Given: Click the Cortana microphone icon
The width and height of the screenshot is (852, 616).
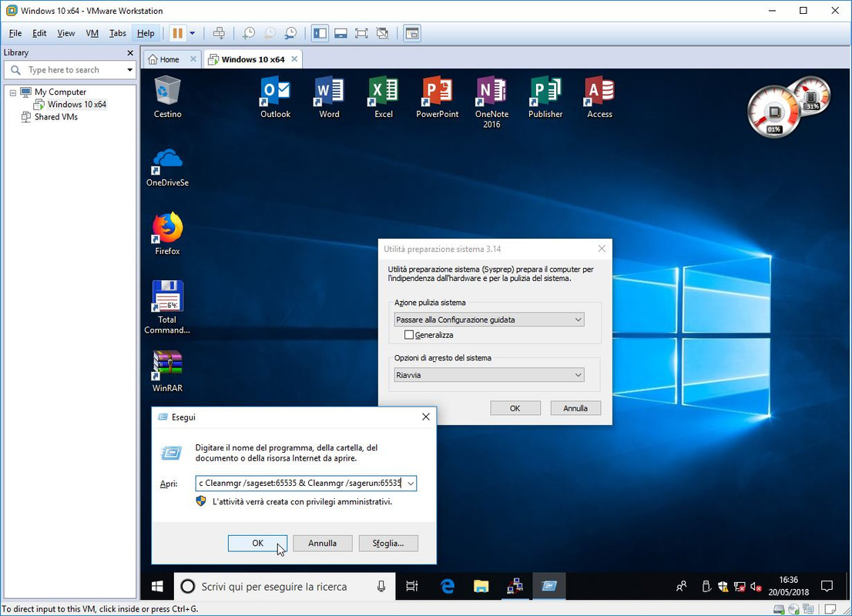Looking at the screenshot, I should pyautogui.click(x=381, y=586).
